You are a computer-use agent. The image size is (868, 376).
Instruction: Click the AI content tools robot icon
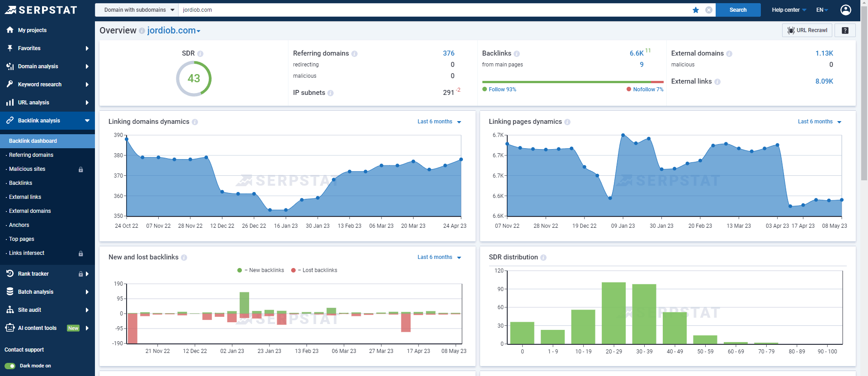pyautogui.click(x=10, y=328)
